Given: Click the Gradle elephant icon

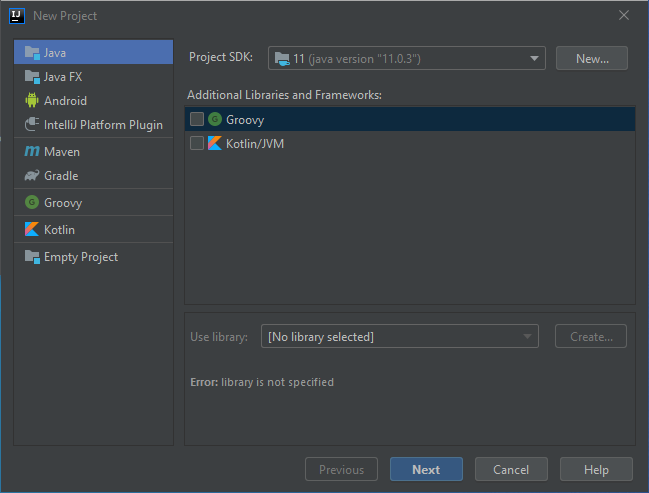Looking at the screenshot, I should [x=32, y=176].
